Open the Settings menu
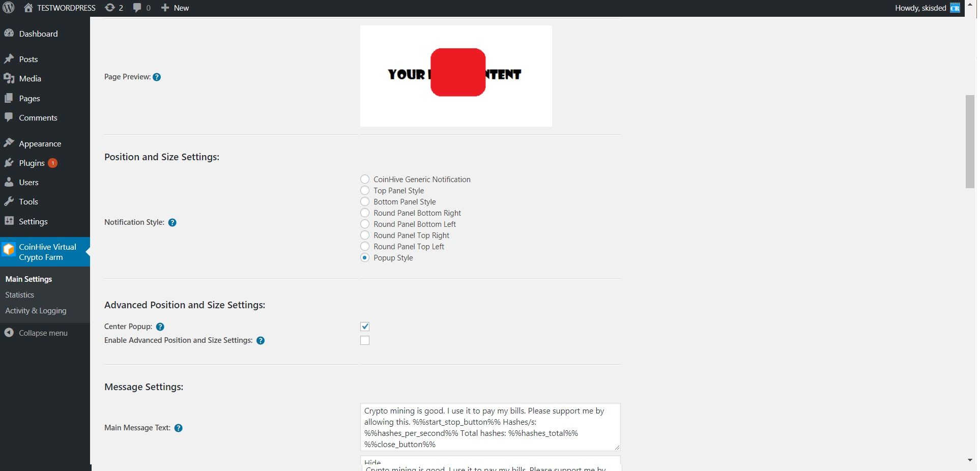The width and height of the screenshot is (980, 471). (33, 221)
